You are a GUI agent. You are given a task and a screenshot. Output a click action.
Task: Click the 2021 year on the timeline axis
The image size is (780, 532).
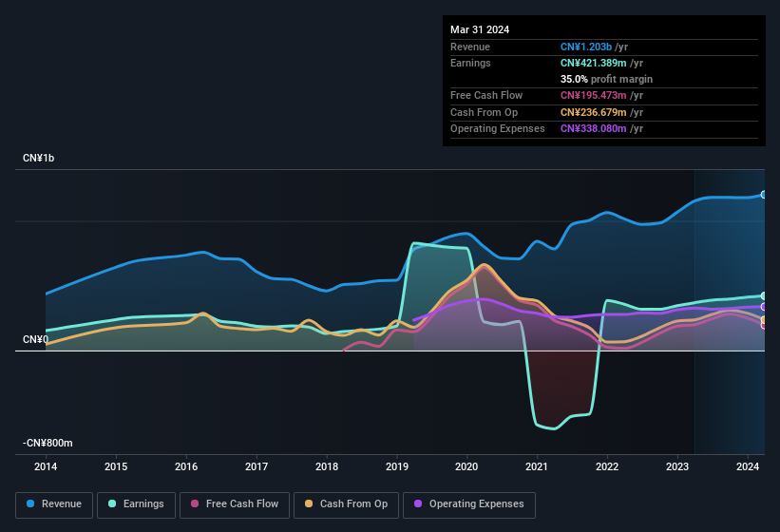(x=537, y=466)
